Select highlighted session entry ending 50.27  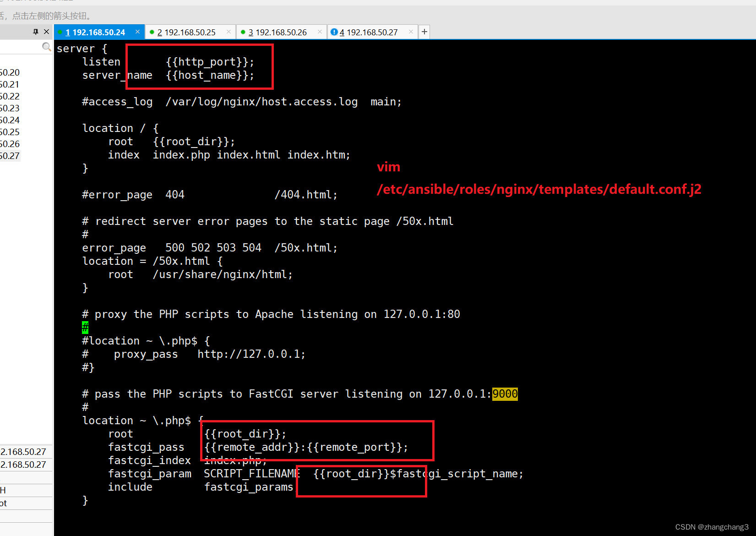[x=10, y=156]
